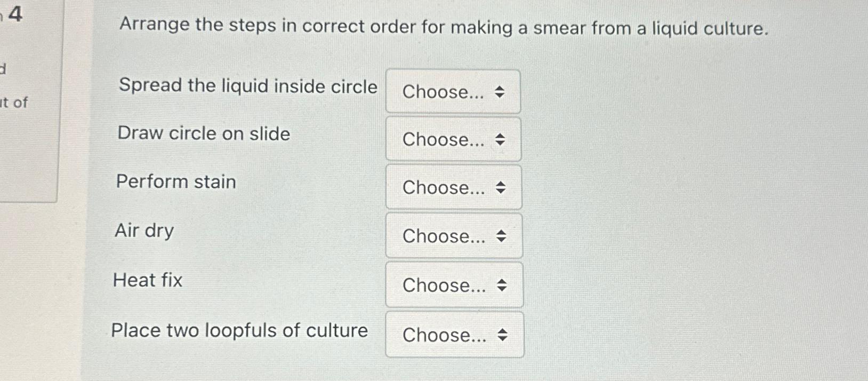Click the up-down arrows on the 'Perform stain' selector
The width and height of the screenshot is (868, 381).
[501, 188]
